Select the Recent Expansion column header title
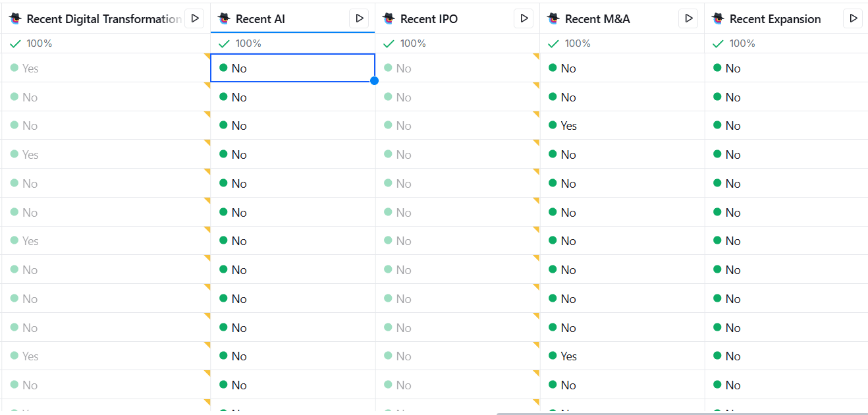This screenshot has height=415, width=868. (x=775, y=19)
